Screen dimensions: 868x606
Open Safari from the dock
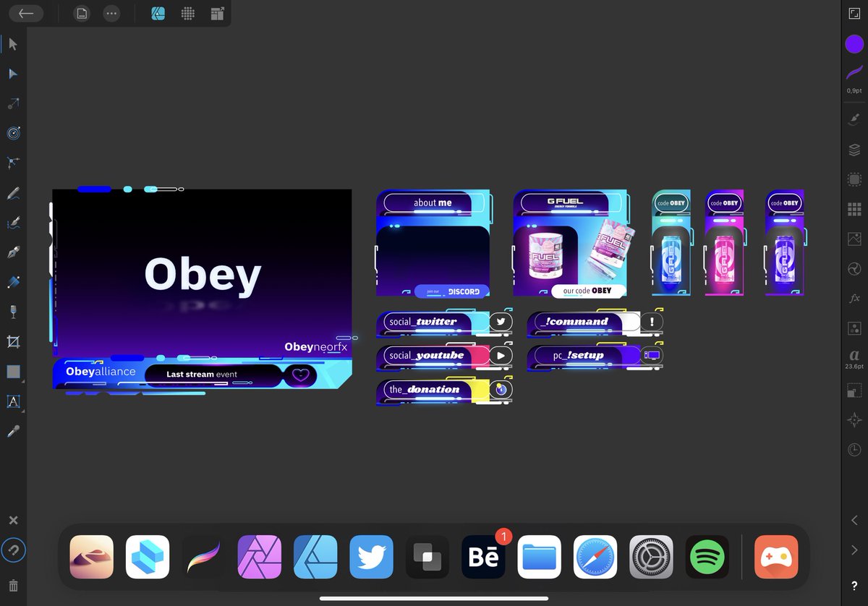(x=595, y=557)
